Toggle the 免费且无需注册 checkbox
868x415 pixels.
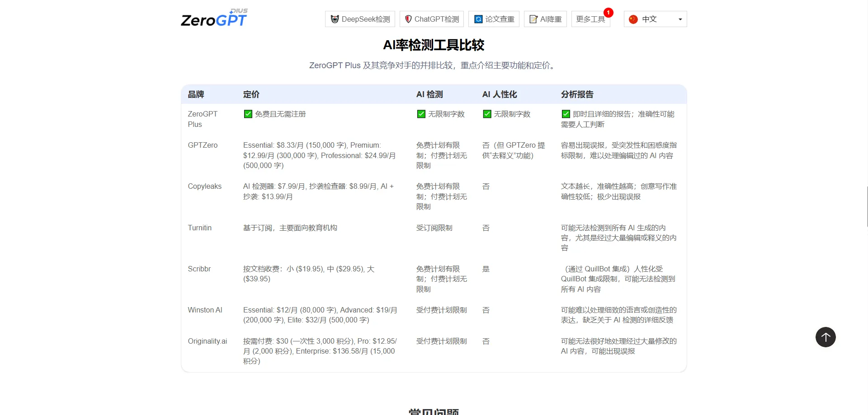pos(248,114)
